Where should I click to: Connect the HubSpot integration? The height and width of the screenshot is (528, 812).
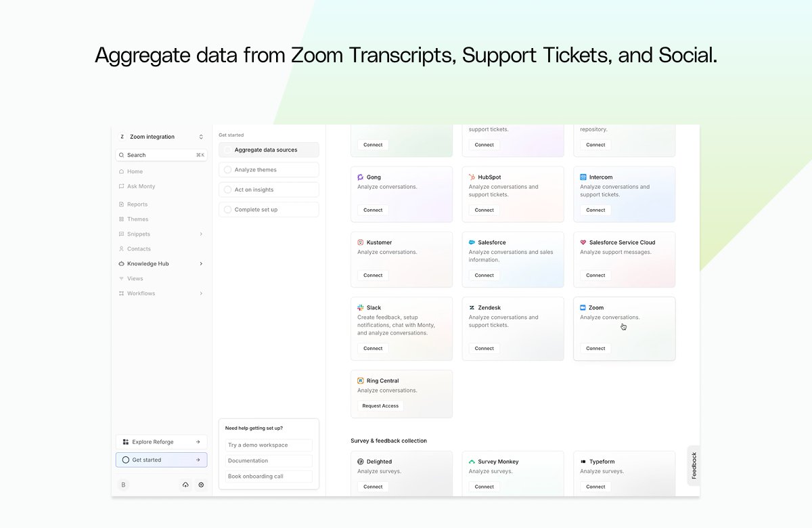[x=484, y=210]
